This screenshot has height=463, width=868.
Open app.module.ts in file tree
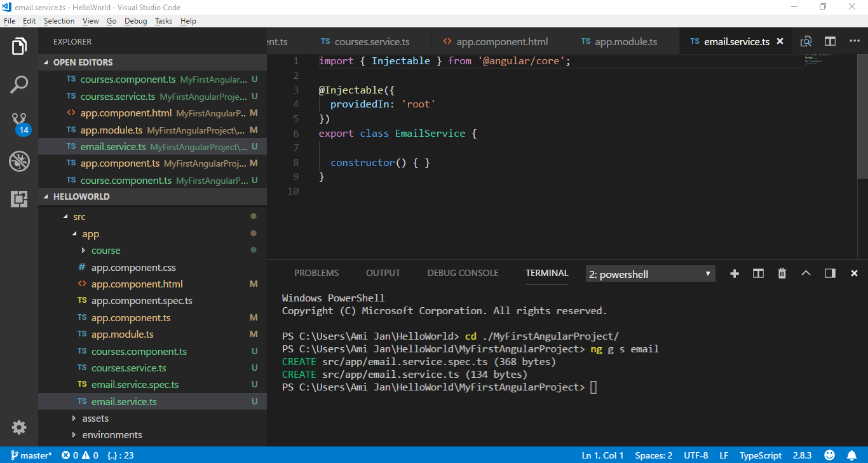coord(153,335)
